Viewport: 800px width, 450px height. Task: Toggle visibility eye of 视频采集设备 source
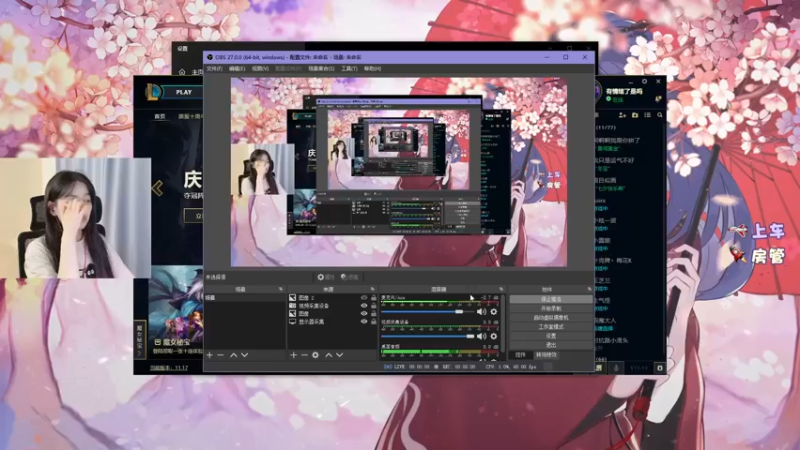pyautogui.click(x=364, y=306)
